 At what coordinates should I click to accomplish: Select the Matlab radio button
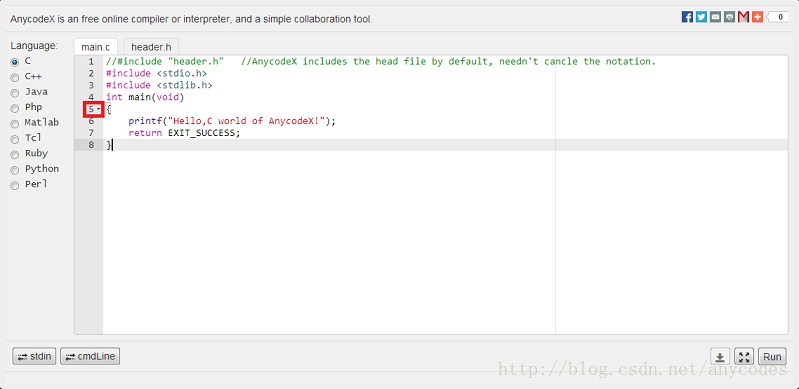click(x=15, y=123)
